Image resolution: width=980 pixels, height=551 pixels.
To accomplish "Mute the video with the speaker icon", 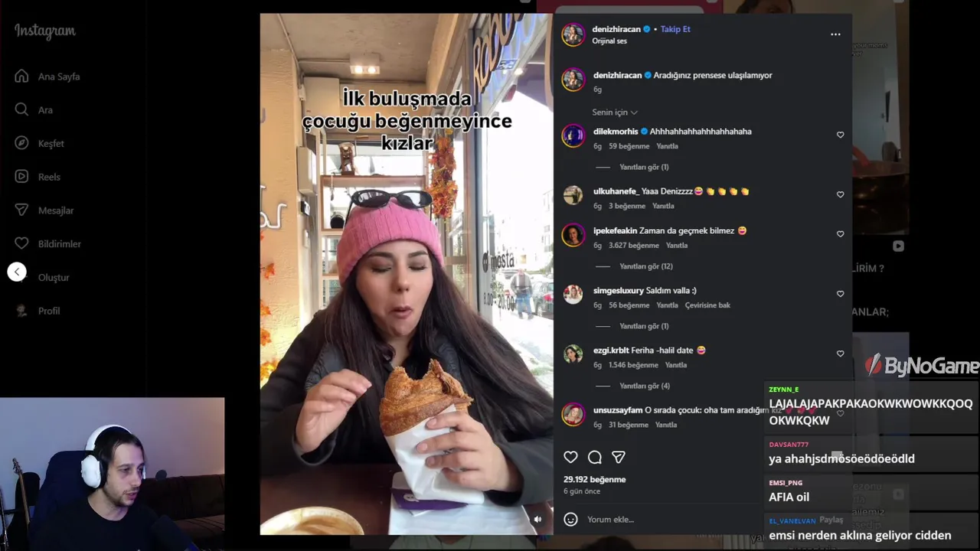I will pyautogui.click(x=537, y=519).
